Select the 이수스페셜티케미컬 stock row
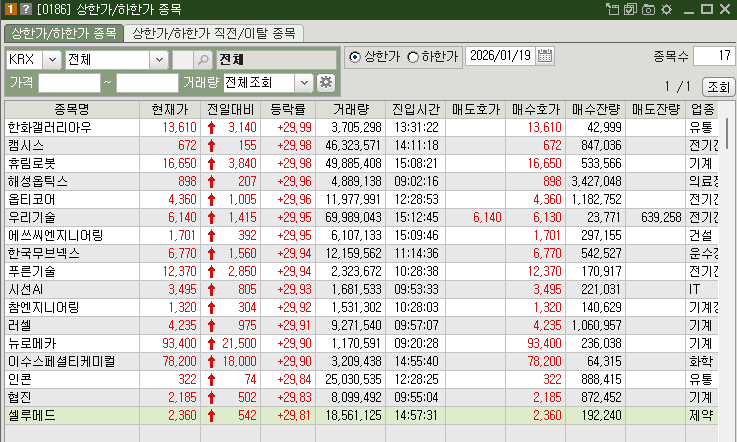Viewport: 737px width, 442px height. point(361,362)
